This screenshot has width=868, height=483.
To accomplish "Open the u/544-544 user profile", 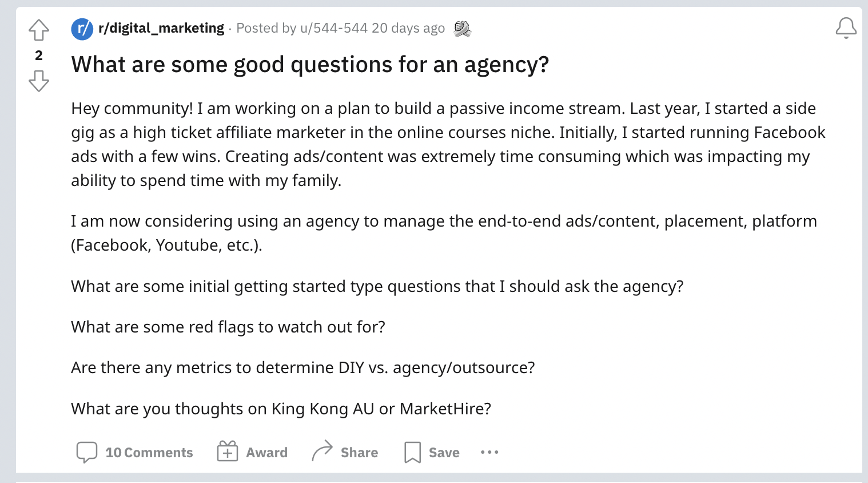I will (x=334, y=28).
